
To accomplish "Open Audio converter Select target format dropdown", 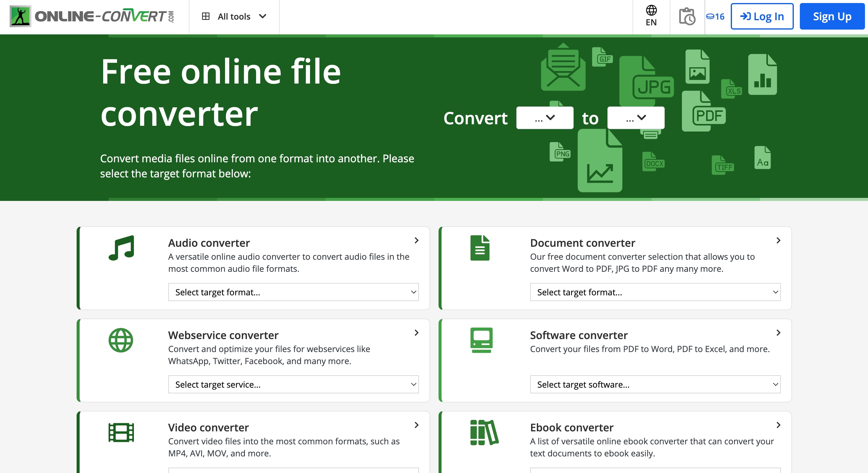I will pos(293,292).
